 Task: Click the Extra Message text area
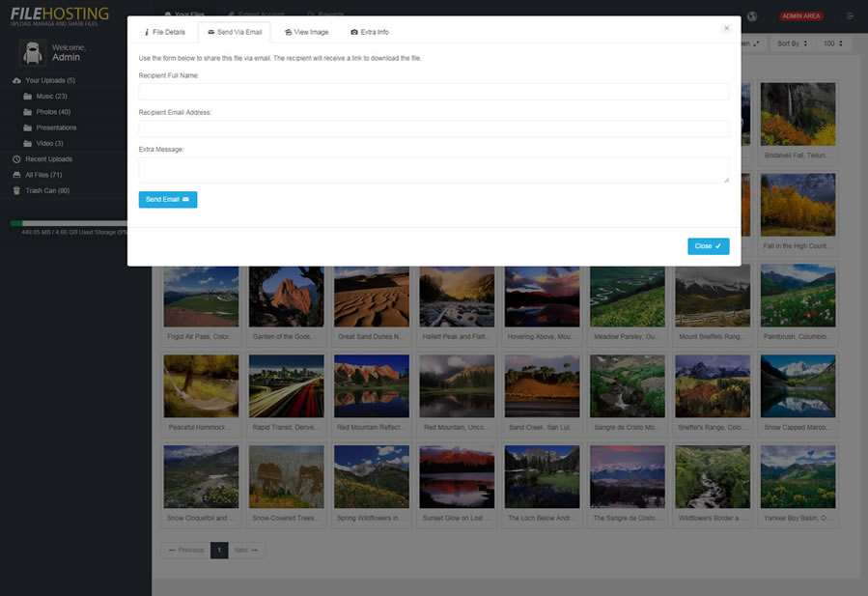click(x=434, y=170)
